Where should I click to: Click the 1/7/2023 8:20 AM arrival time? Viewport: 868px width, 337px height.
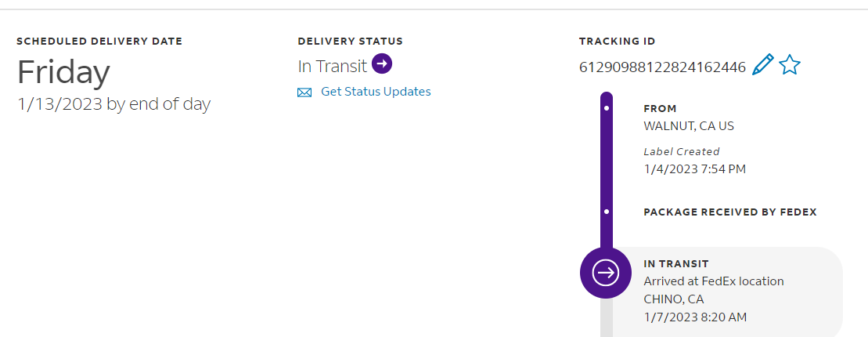pos(695,317)
